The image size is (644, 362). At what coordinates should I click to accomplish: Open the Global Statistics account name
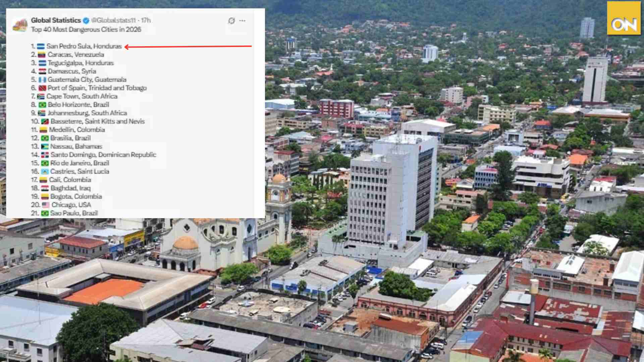56,20
